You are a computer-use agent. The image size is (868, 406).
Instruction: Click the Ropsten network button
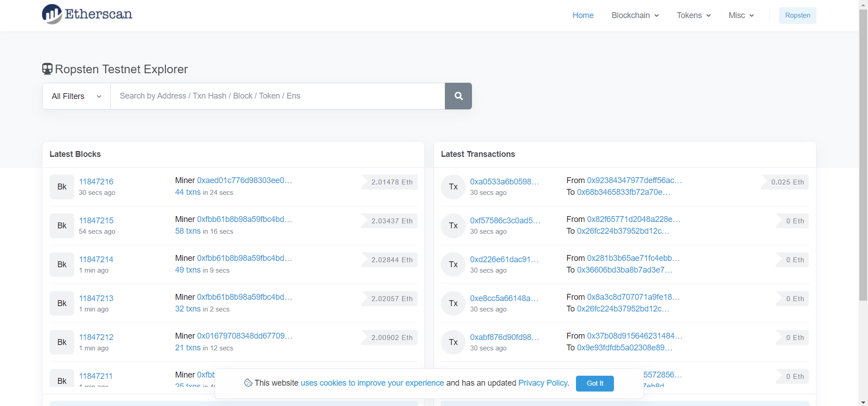point(797,15)
